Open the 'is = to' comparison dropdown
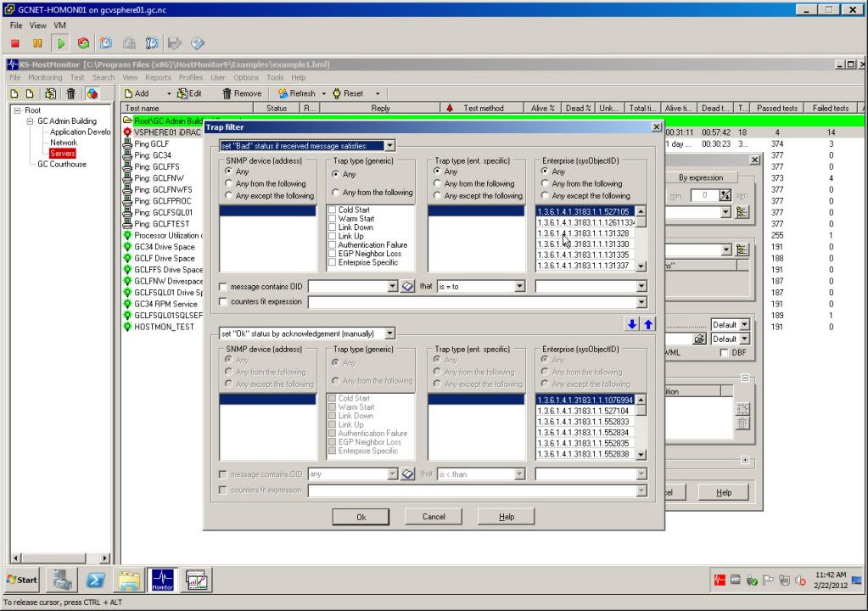868x611 pixels. pos(519,286)
